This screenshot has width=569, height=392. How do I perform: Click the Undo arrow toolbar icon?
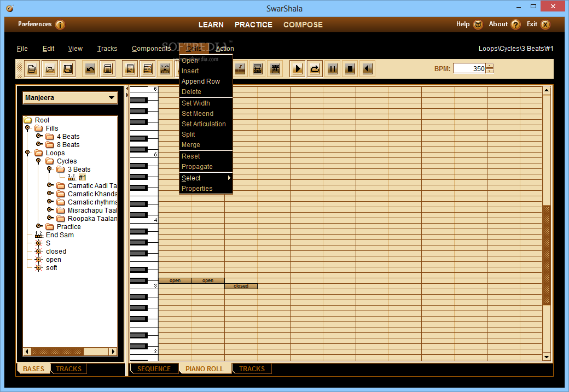click(90, 68)
